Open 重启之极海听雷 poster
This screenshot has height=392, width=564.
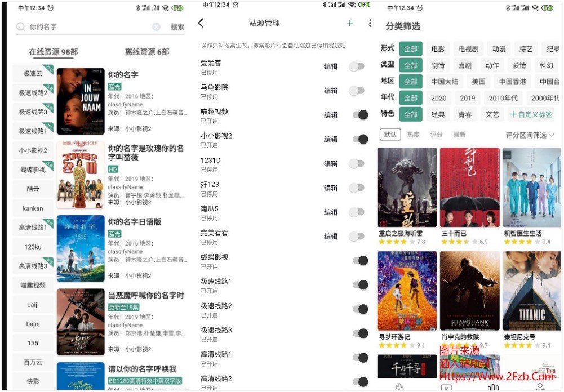[407, 188]
